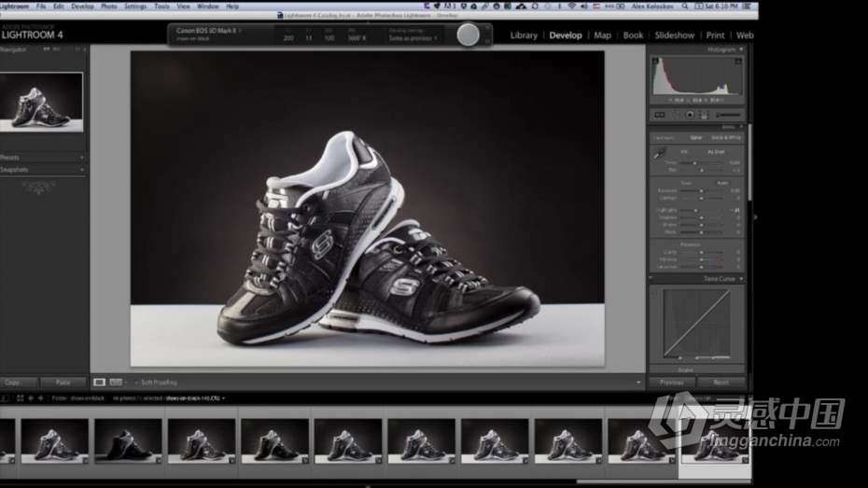This screenshot has width=868, height=488.
Task: Collapse the Tone Curve panel
Action: tap(741, 279)
